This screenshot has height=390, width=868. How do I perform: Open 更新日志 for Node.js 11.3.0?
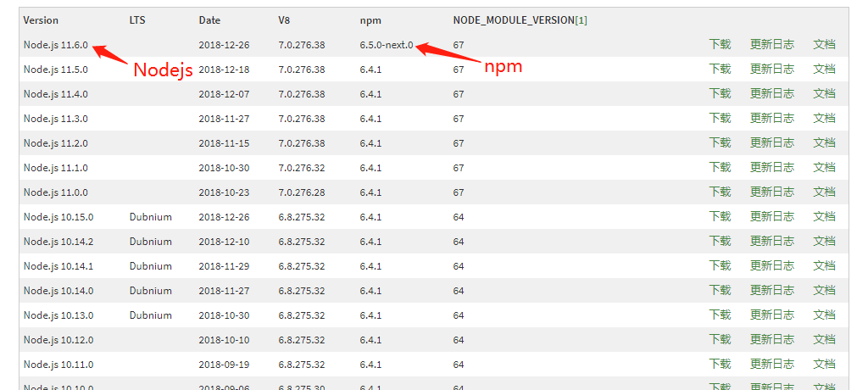tap(771, 119)
